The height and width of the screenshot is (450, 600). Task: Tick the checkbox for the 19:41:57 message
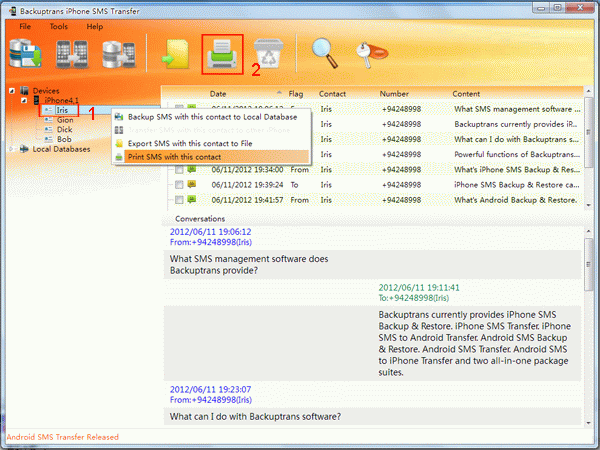coord(179,200)
